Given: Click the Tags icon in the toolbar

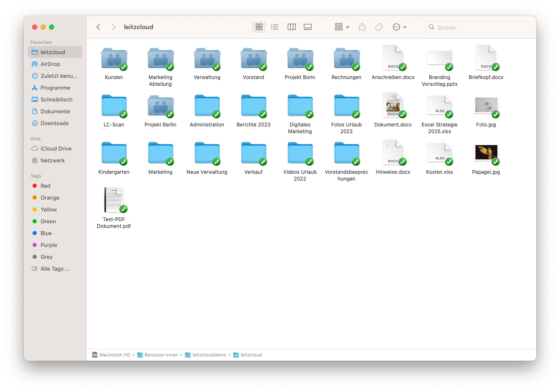Looking at the screenshot, I should coord(379,27).
